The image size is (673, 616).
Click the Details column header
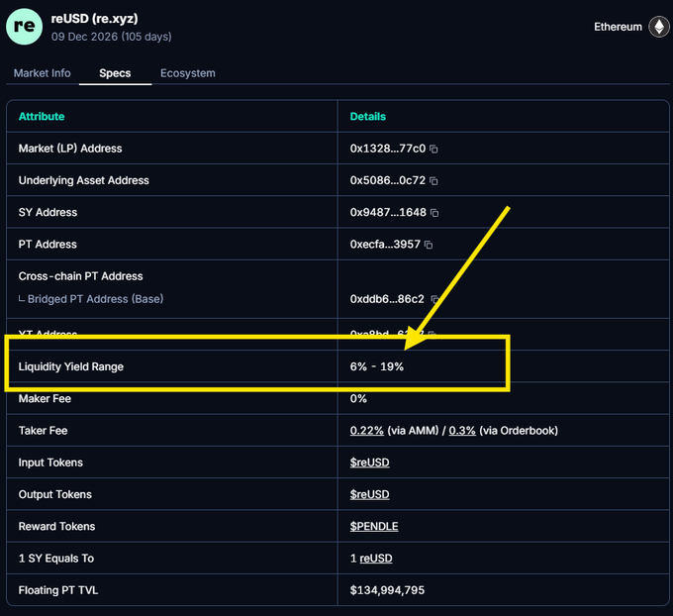pyautogui.click(x=368, y=117)
